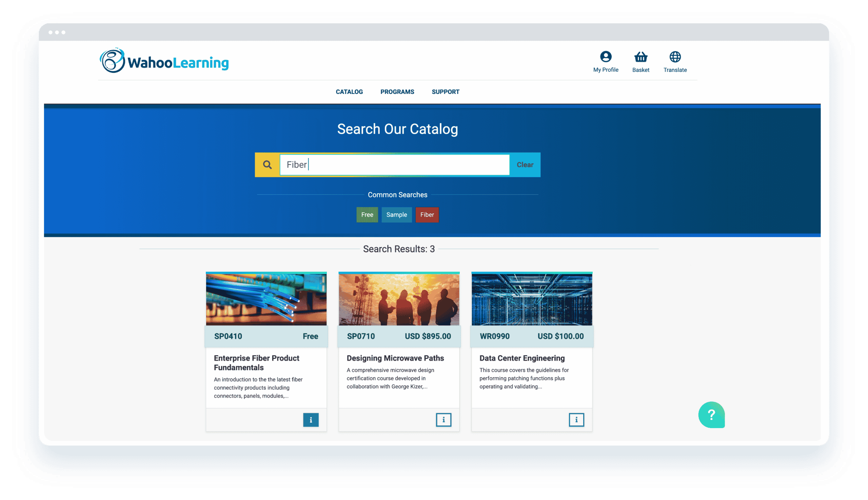868x500 pixels.
Task: Click the Data Center Engineering course title
Action: tap(522, 358)
